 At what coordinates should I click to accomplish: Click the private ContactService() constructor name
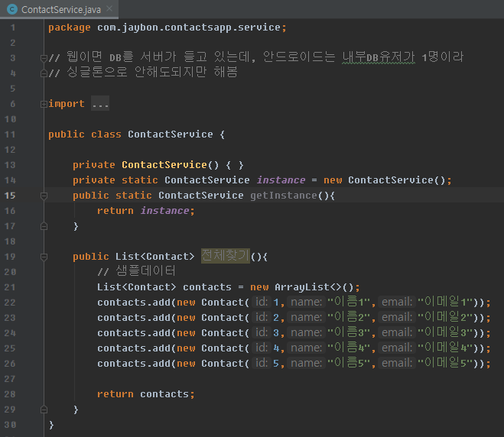pos(164,165)
